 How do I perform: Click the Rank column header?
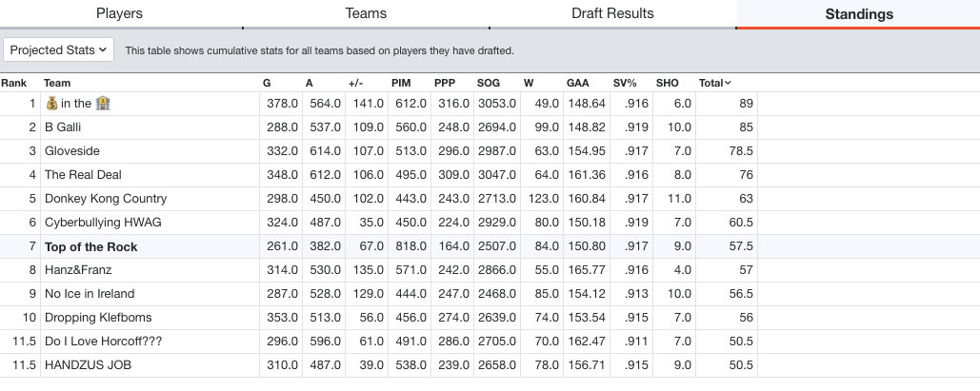click(x=13, y=83)
